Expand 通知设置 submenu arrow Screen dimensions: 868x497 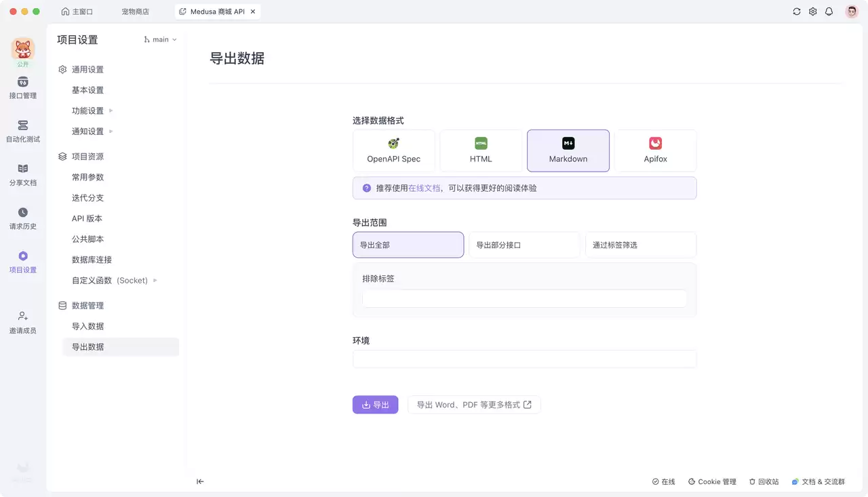click(111, 131)
